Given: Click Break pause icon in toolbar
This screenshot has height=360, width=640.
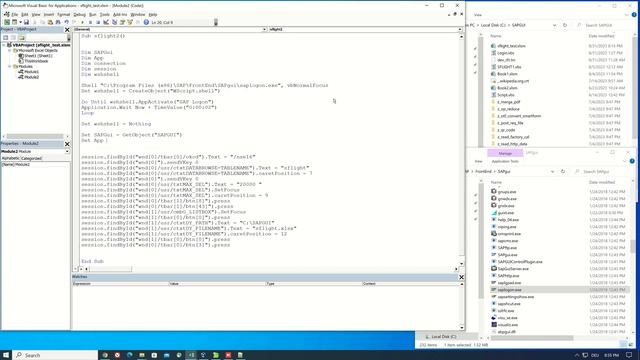Looking at the screenshot, I should pos(90,22).
